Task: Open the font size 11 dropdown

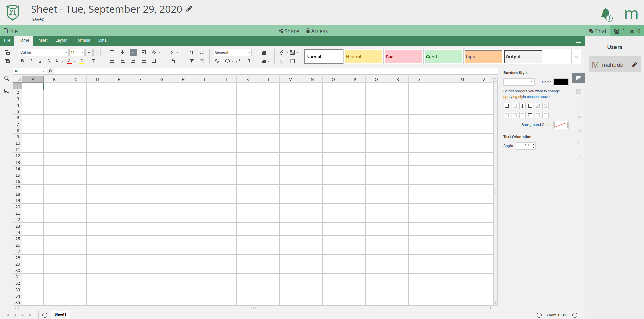Action: (x=82, y=53)
